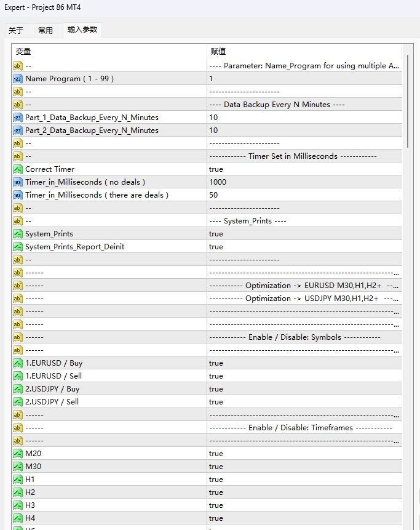Click the boolean icon beside M20 timeframe
Viewport: 420px width, 530px height.
click(17, 454)
